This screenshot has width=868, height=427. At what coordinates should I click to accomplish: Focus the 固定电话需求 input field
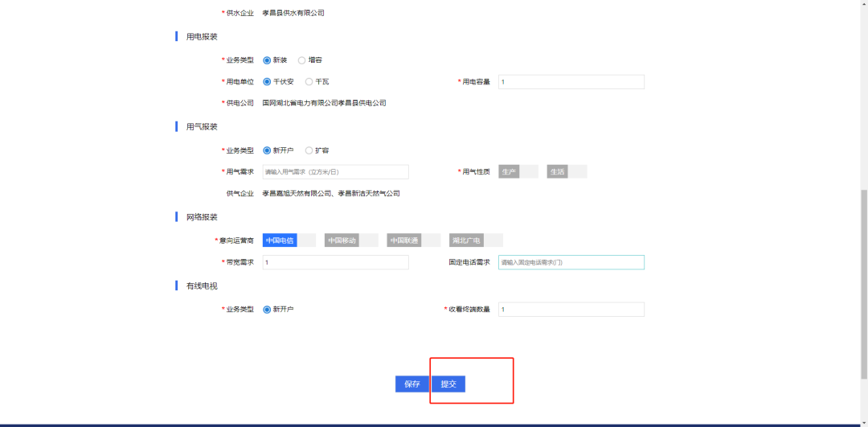pos(571,262)
